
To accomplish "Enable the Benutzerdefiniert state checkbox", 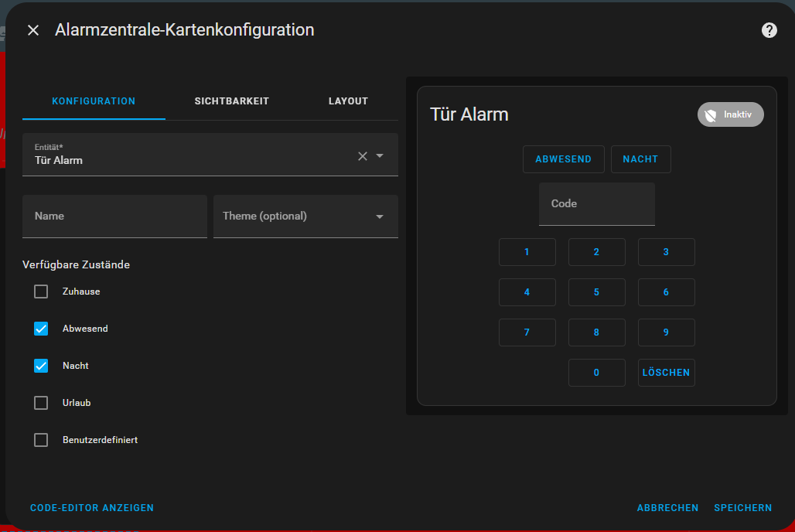I will 41,440.
